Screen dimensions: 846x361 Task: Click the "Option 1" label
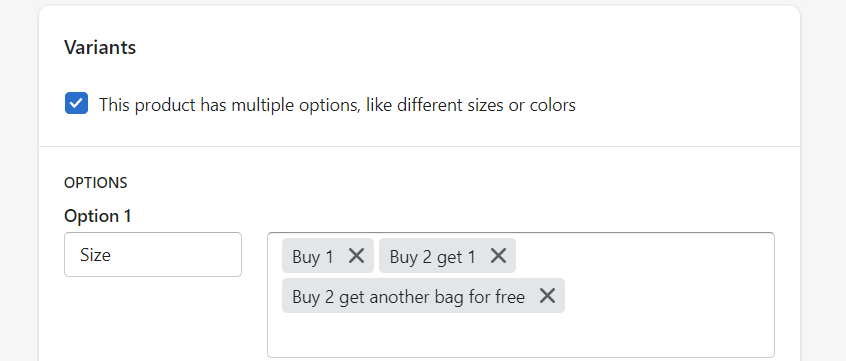pyautogui.click(x=98, y=216)
